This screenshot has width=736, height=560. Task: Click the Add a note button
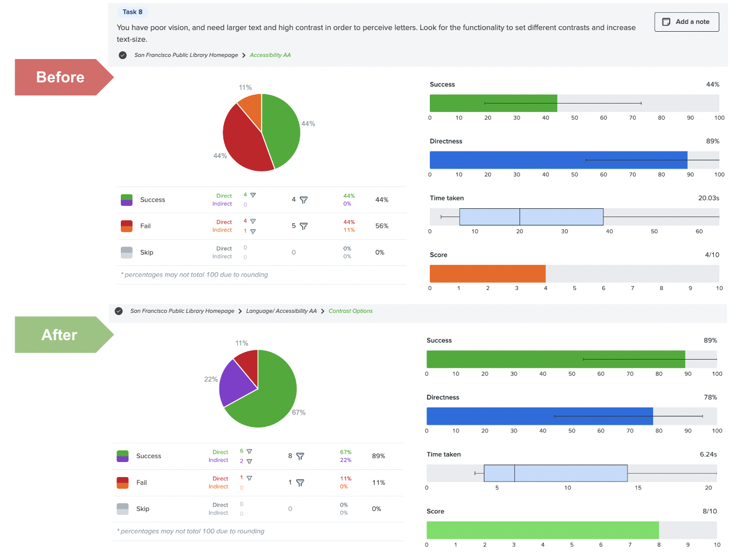point(686,22)
